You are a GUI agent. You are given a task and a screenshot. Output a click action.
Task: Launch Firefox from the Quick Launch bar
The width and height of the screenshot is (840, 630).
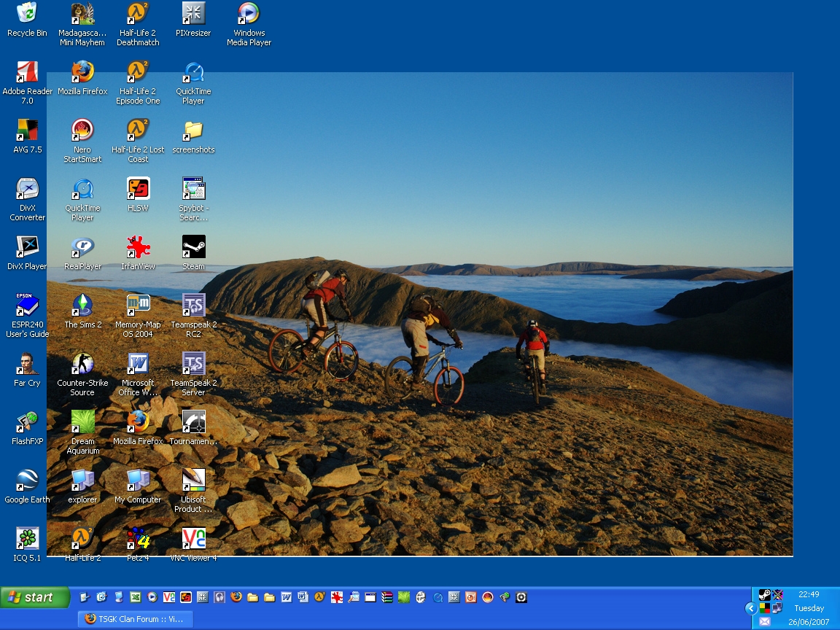tap(235, 597)
